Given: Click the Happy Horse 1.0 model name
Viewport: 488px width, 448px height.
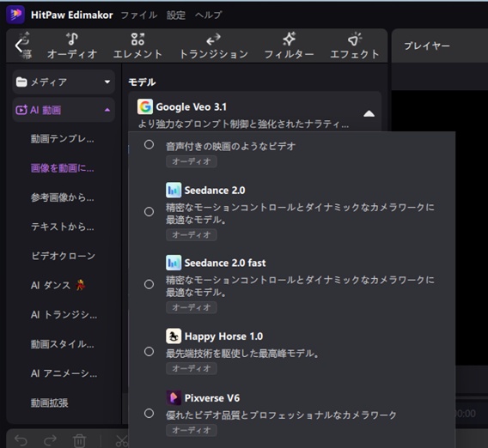Looking at the screenshot, I should (223, 336).
